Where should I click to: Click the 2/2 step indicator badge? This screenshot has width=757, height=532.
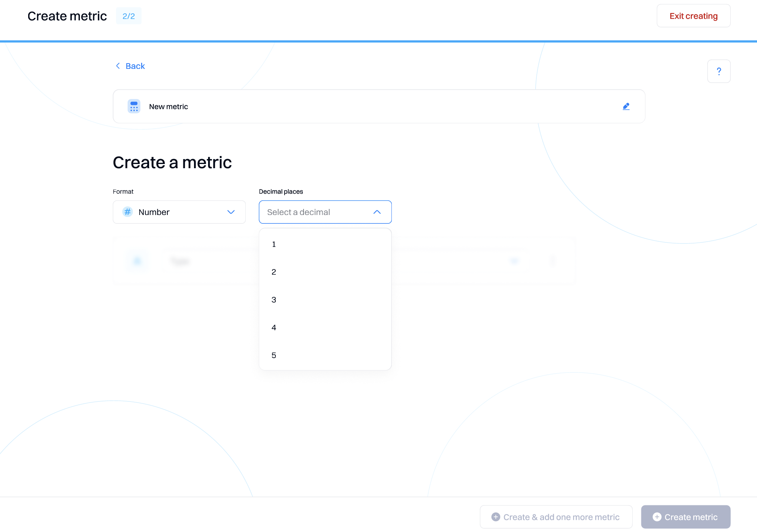tap(129, 16)
